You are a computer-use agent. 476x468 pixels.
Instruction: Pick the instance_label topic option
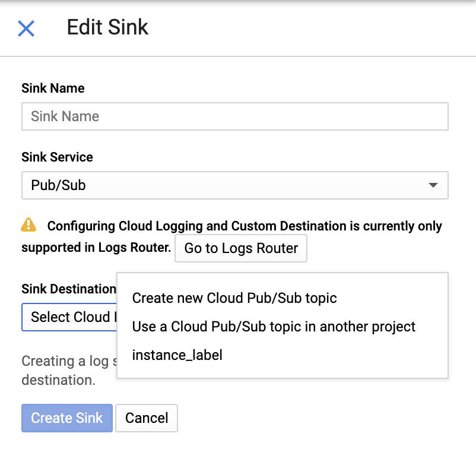point(177,355)
